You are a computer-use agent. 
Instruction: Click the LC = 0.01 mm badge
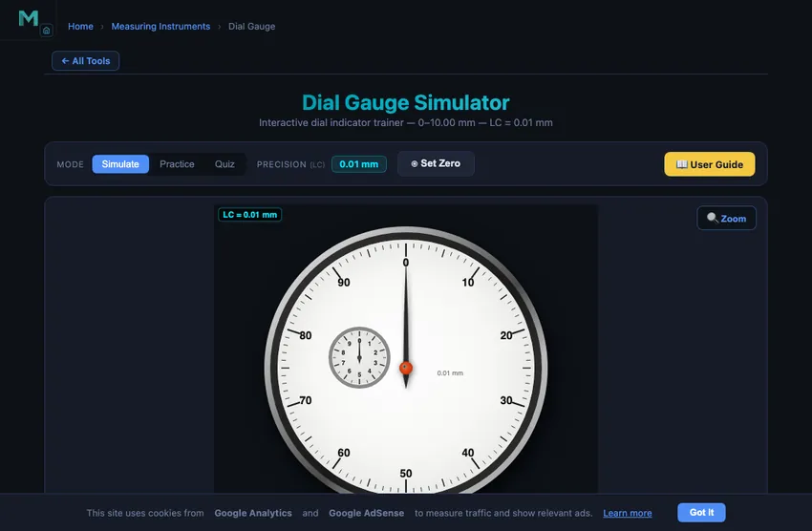tap(249, 215)
